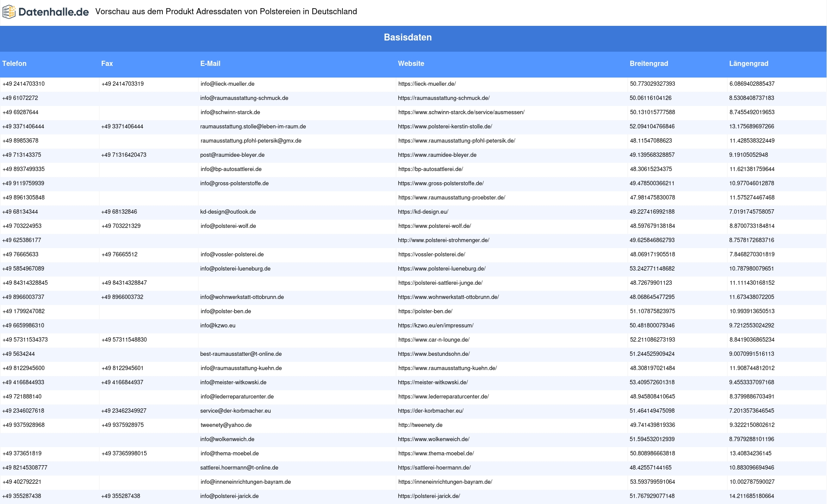Select email info@bp-autosattlerei.de

point(231,169)
